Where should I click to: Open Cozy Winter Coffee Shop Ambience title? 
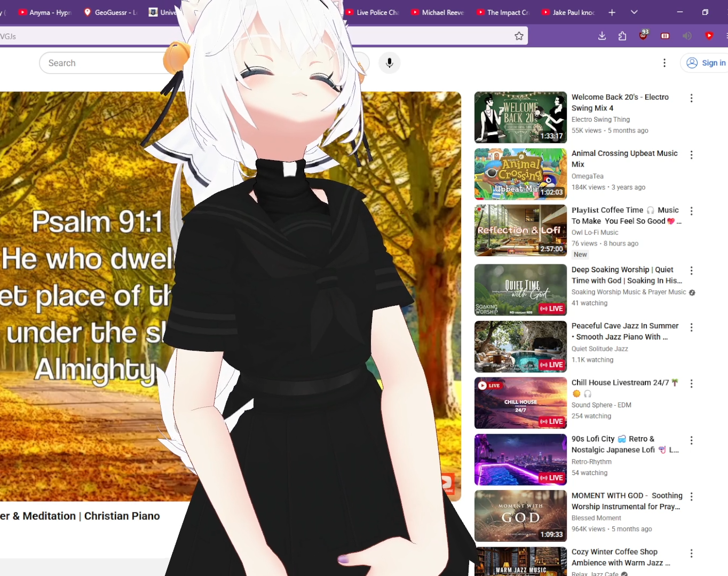point(621,557)
